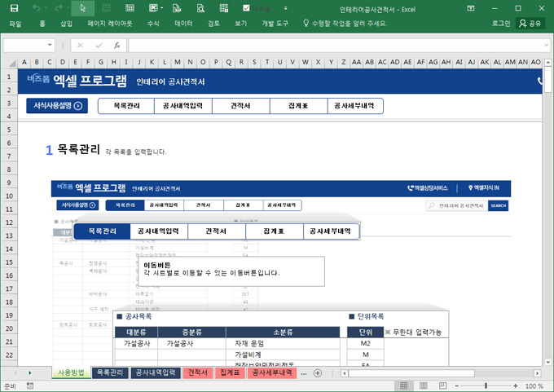Open the 파일 menu
This screenshot has height=392, width=554.
click(x=15, y=24)
